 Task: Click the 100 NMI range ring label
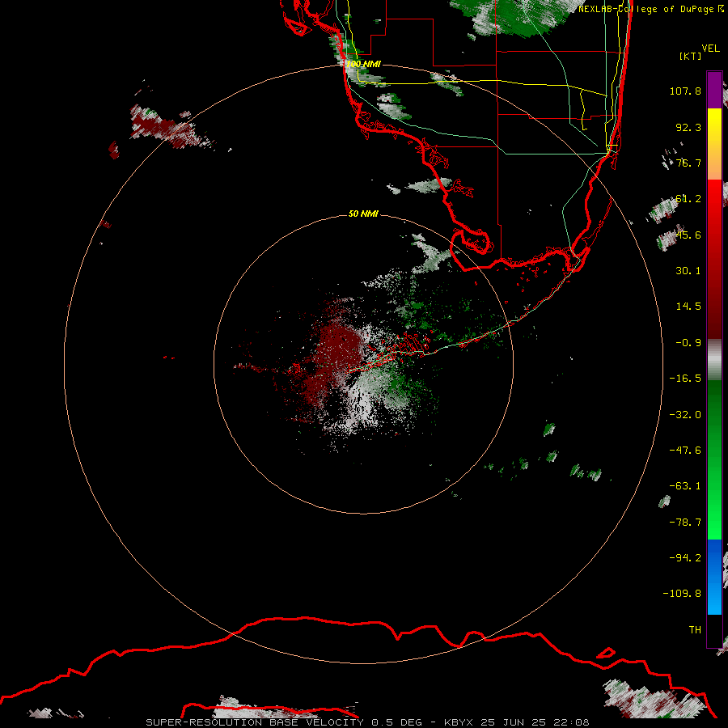tap(363, 64)
